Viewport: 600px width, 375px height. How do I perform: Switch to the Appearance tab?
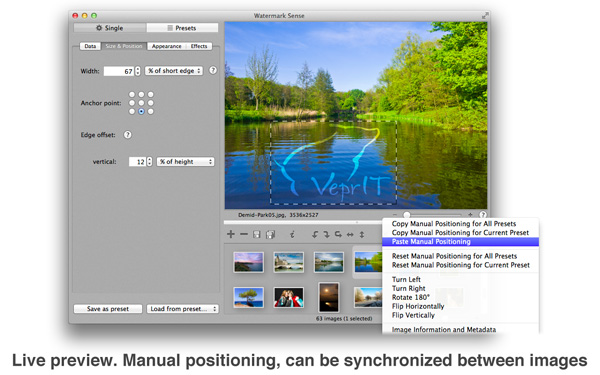tap(166, 46)
